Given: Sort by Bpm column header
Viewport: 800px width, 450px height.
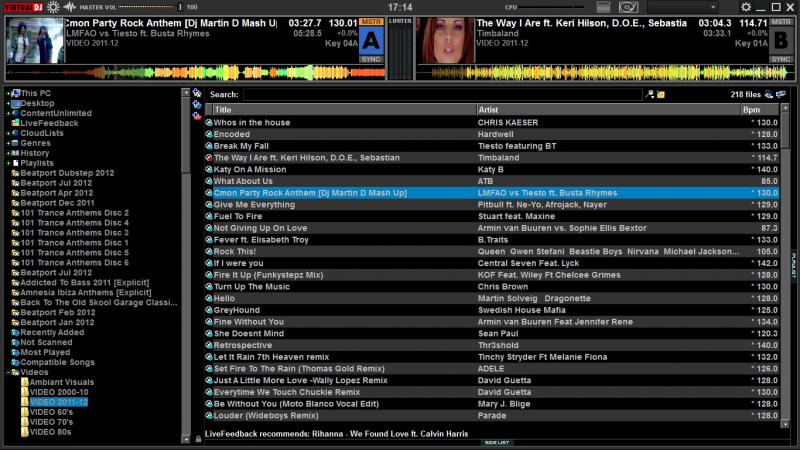Looking at the screenshot, I should (x=760, y=110).
